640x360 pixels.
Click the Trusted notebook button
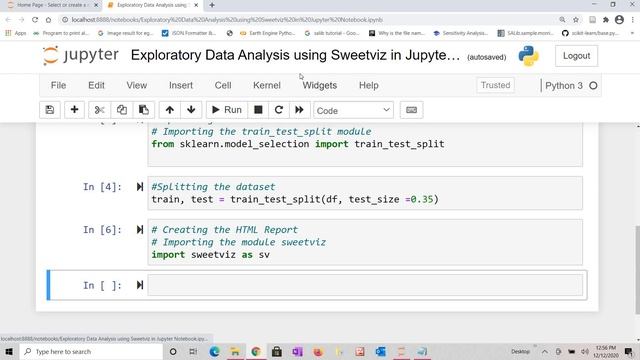496,85
